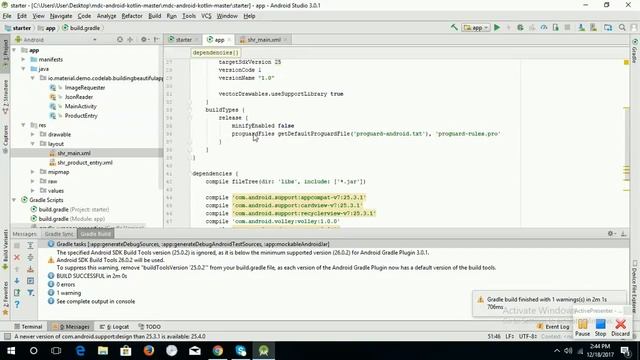Collapse the app module tree node
This screenshot has height=360, width=640.
[15, 50]
